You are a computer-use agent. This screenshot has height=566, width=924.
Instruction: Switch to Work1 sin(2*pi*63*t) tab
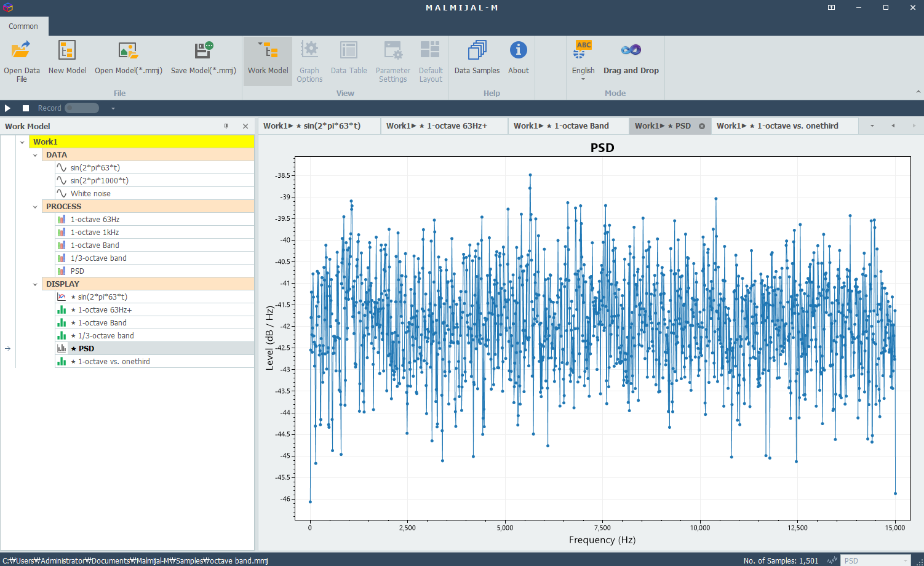(319, 126)
